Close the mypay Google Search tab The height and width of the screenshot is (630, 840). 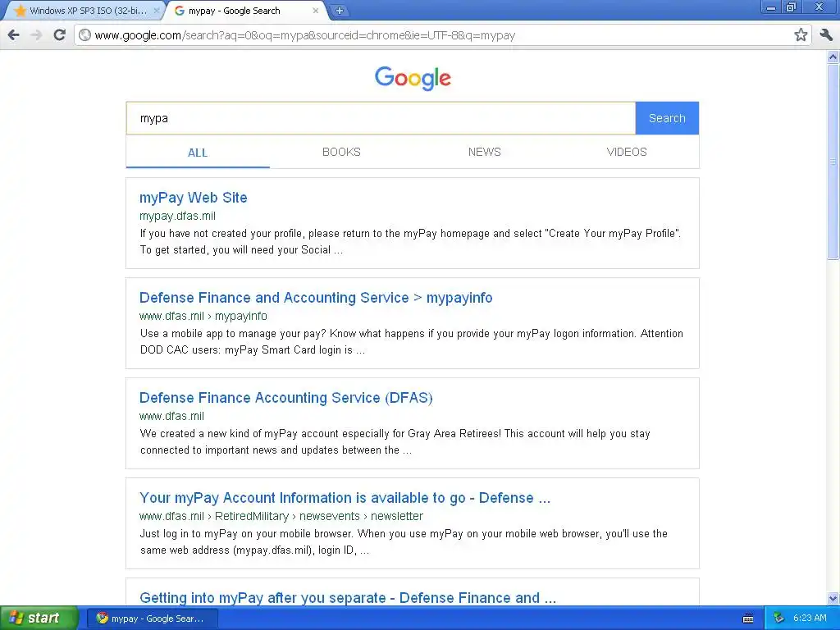(x=316, y=11)
